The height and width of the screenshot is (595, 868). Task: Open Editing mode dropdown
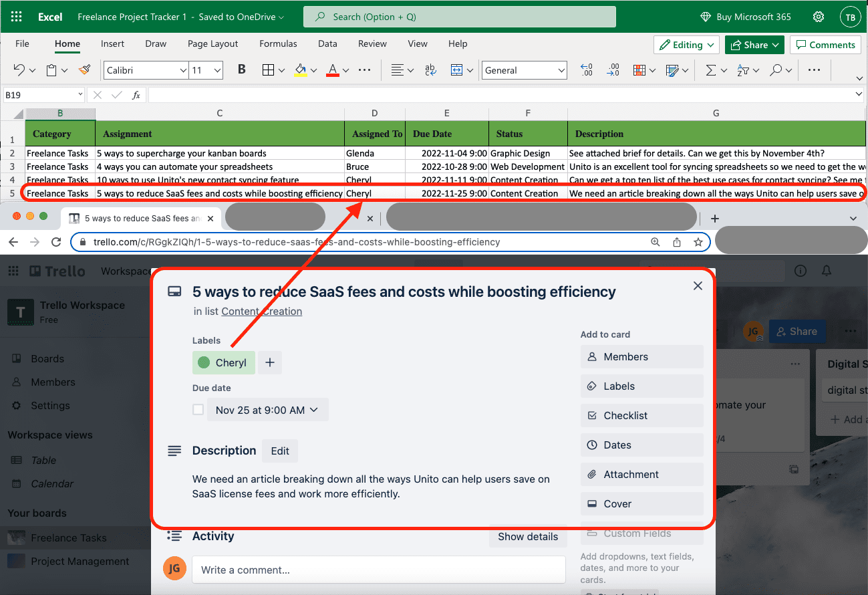[x=686, y=45]
